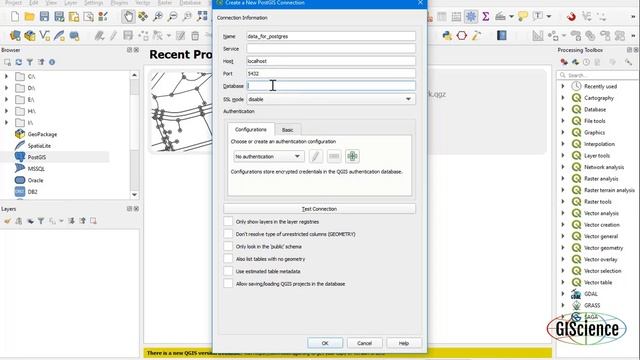Screen dimensions: 640x360
Task: Click the Zoom Out magnifier icon
Action: (173, 17)
